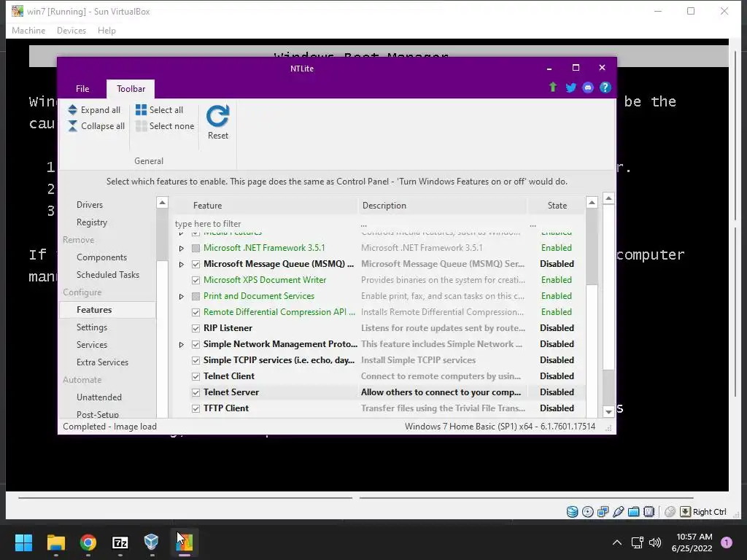Click VirtualBox hard disk activity icon

point(572,512)
